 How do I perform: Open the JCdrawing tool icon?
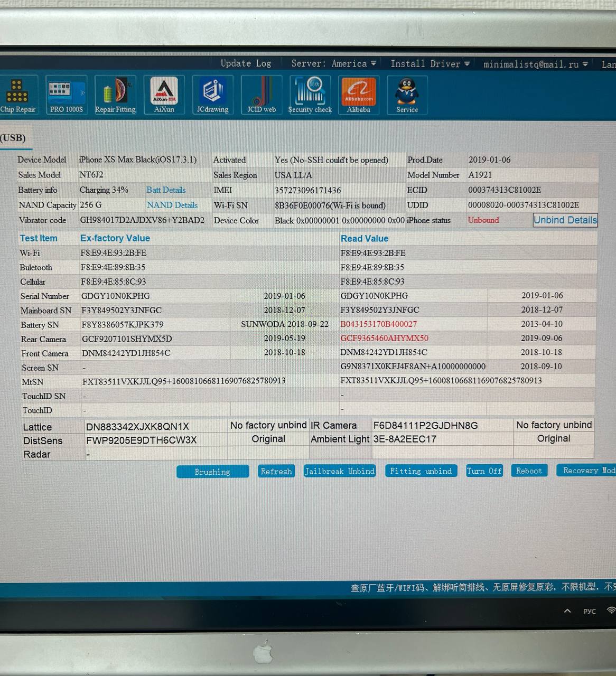(213, 95)
